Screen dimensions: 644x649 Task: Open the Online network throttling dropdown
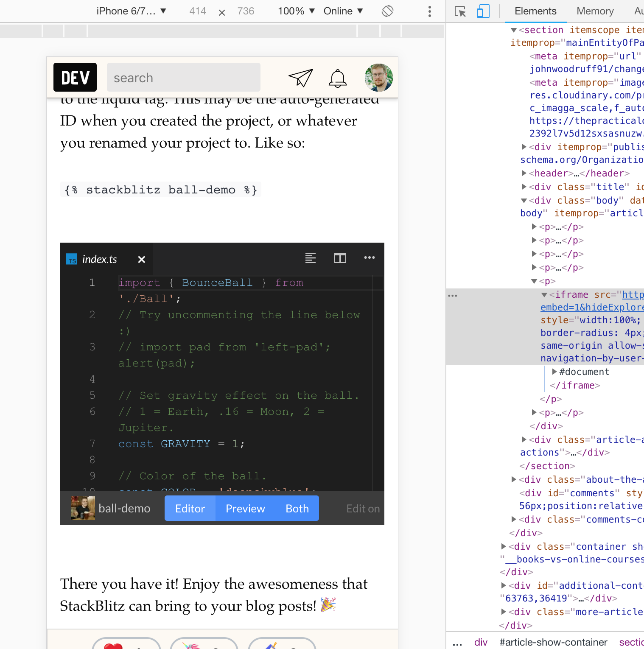[344, 11]
